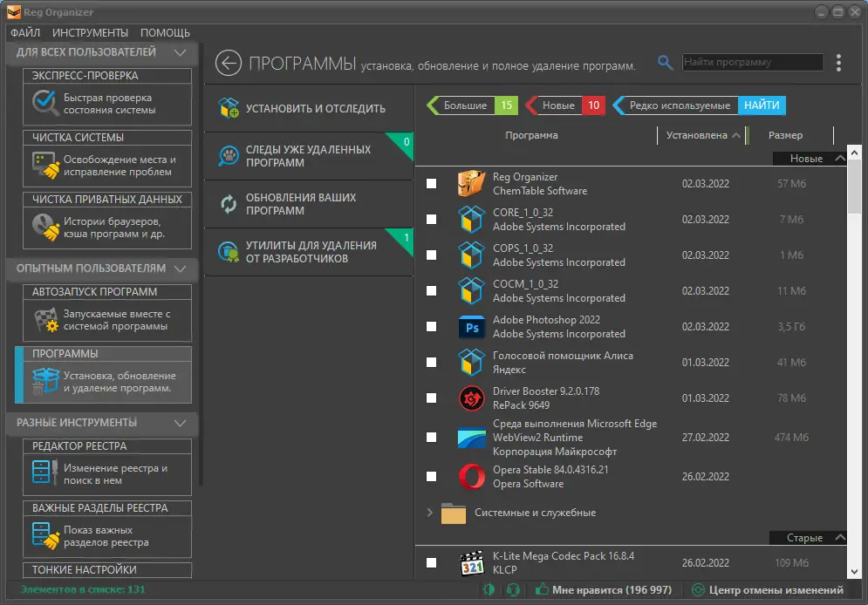Click the COPS_1_0_32 package icon
This screenshot has width=868, height=605.
pos(472,255)
